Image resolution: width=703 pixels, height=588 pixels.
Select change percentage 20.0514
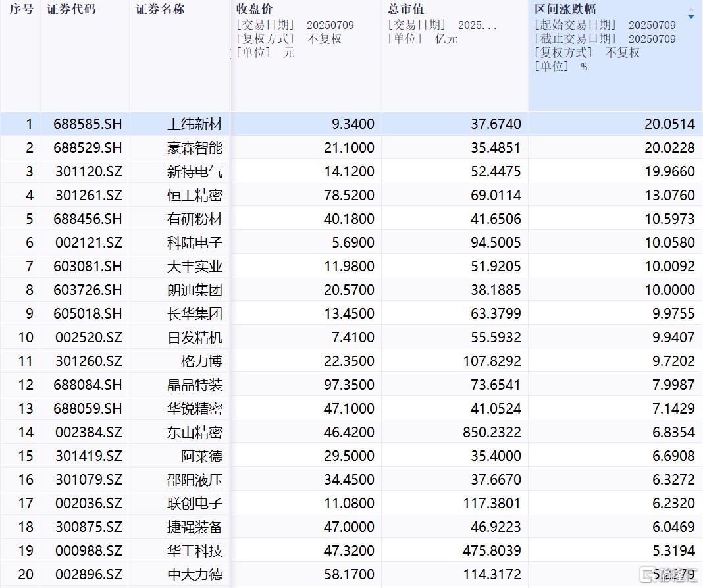tap(670, 124)
